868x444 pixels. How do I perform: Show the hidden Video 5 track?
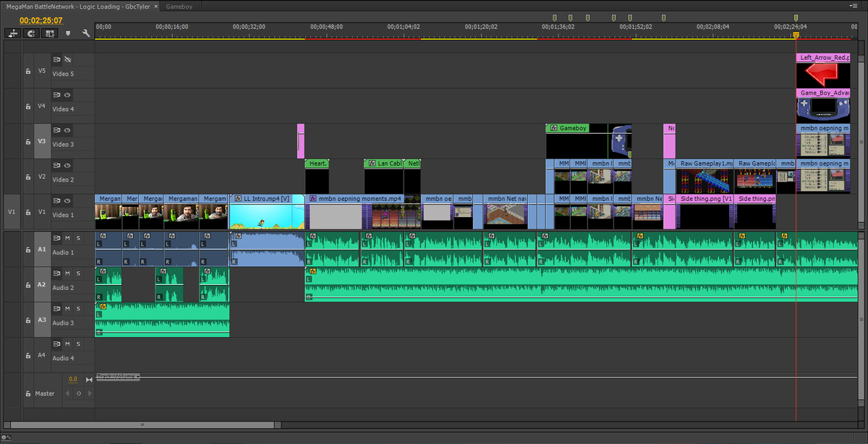(67, 59)
